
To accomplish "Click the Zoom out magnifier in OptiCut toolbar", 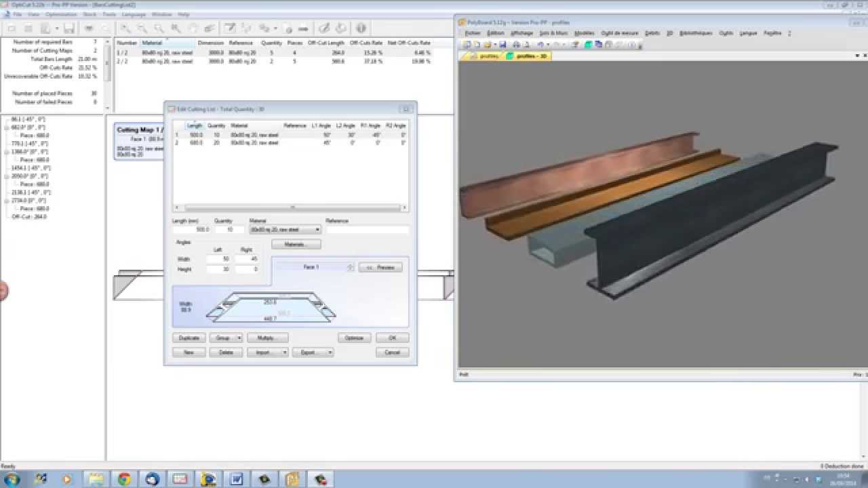I will (142, 28).
